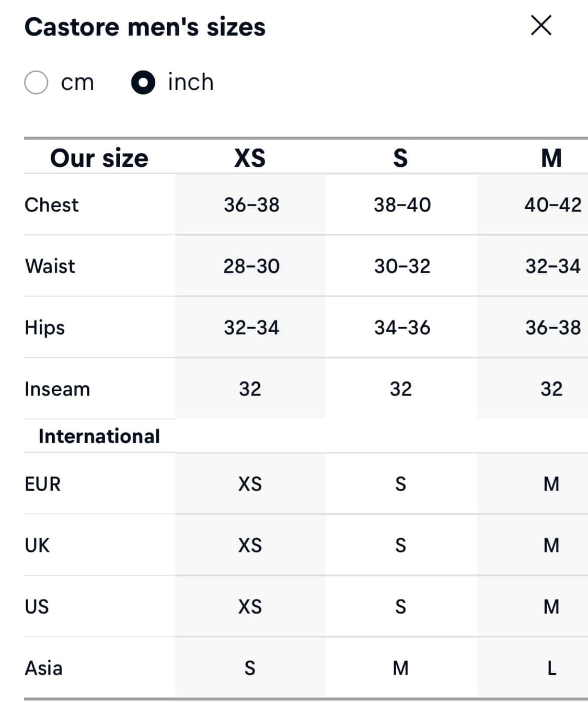588x702 pixels.
Task: Click the Inseam row label
Action: pyautogui.click(x=57, y=389)
